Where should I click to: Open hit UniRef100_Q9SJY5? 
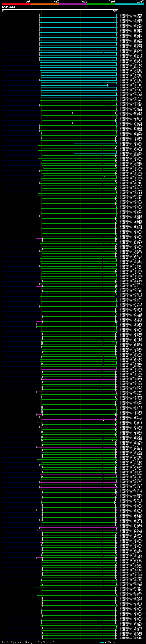coord(131,55)
